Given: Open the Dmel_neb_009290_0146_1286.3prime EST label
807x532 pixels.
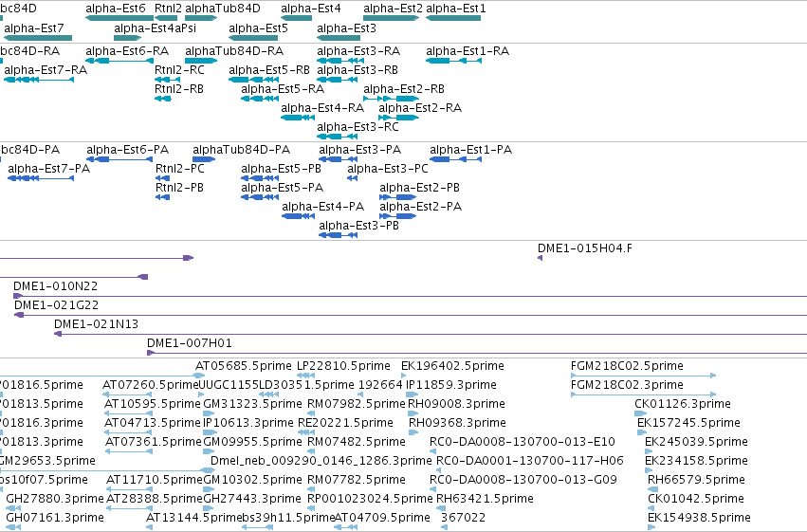Looking at the screenshot, I should click(x=321, y=461).
